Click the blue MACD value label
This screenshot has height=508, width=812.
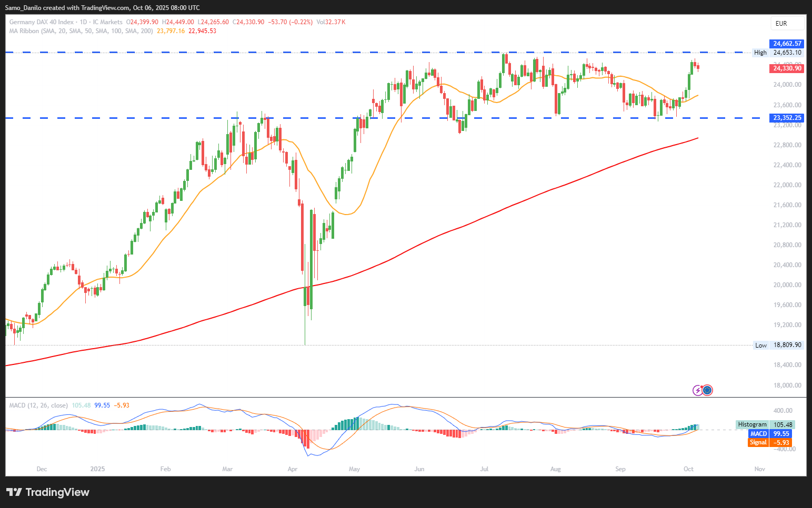(x=770, y=434)
